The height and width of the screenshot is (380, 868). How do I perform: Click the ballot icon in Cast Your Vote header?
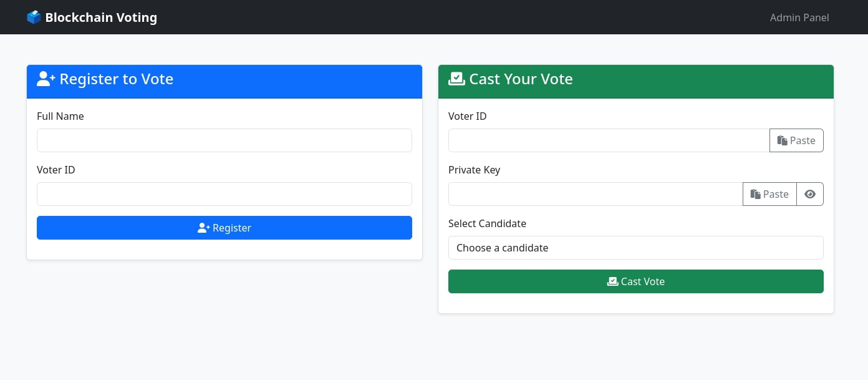pyautogui.click(x=456, y=78)
